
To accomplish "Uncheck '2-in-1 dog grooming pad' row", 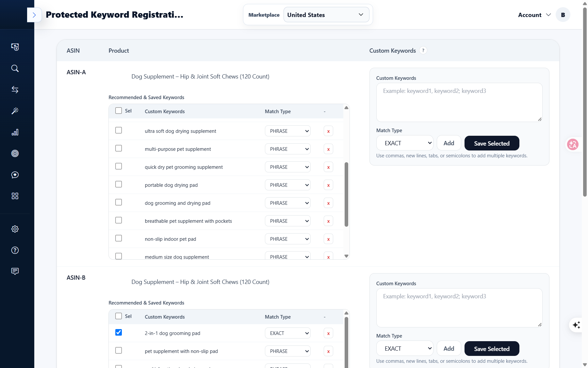I will coord(119,333).
